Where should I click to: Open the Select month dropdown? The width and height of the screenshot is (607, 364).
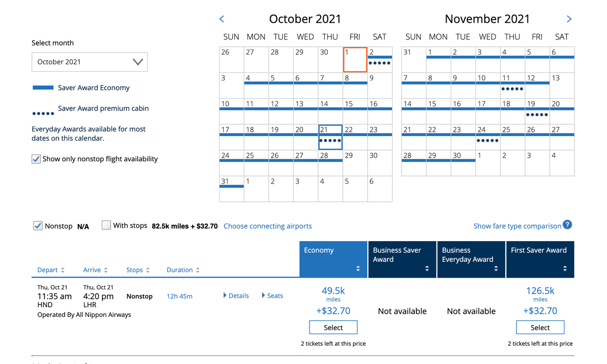pyautogui.click(x=90, y=62)
